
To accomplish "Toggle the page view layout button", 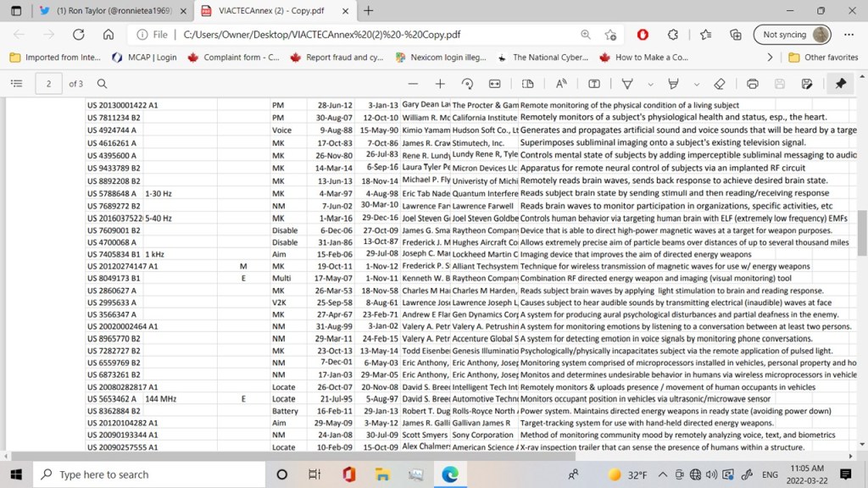I will [527, 84].
